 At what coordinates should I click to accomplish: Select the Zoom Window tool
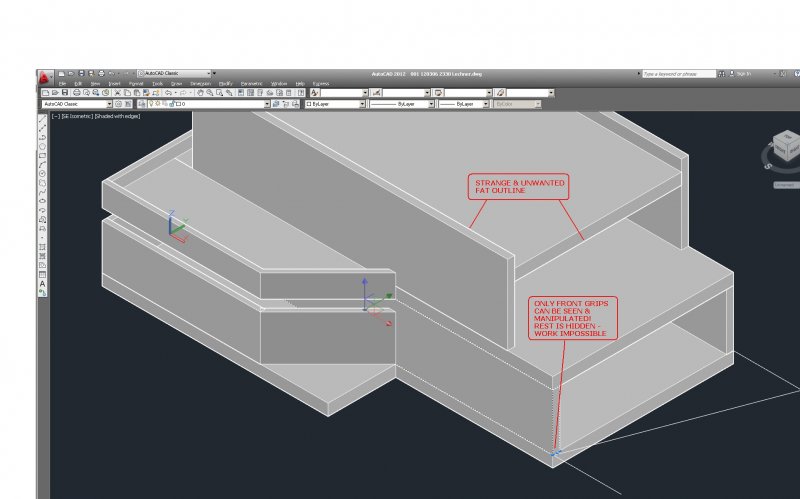pyautogui.click(x=219, y=93)
